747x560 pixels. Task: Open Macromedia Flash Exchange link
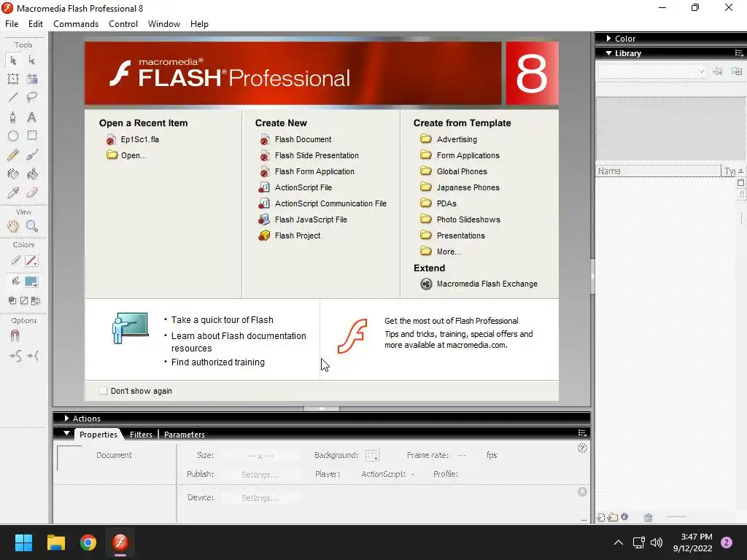(479, 284)
